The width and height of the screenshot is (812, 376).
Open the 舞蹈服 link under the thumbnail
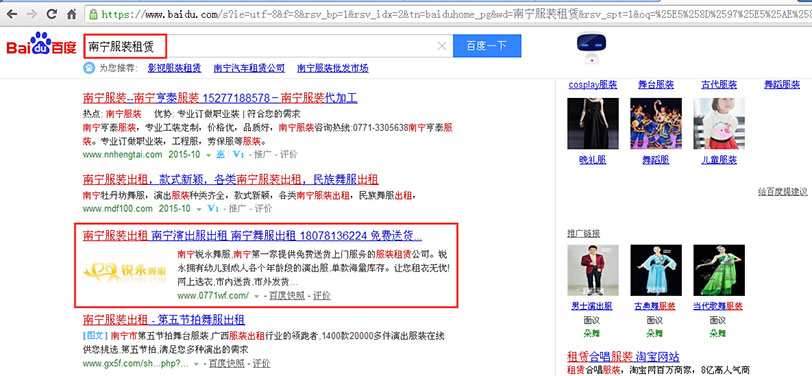click(656, 160)
